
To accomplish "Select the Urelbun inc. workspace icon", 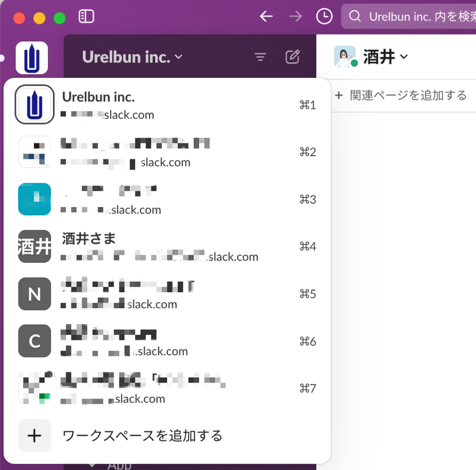I will tap(34, 104).
